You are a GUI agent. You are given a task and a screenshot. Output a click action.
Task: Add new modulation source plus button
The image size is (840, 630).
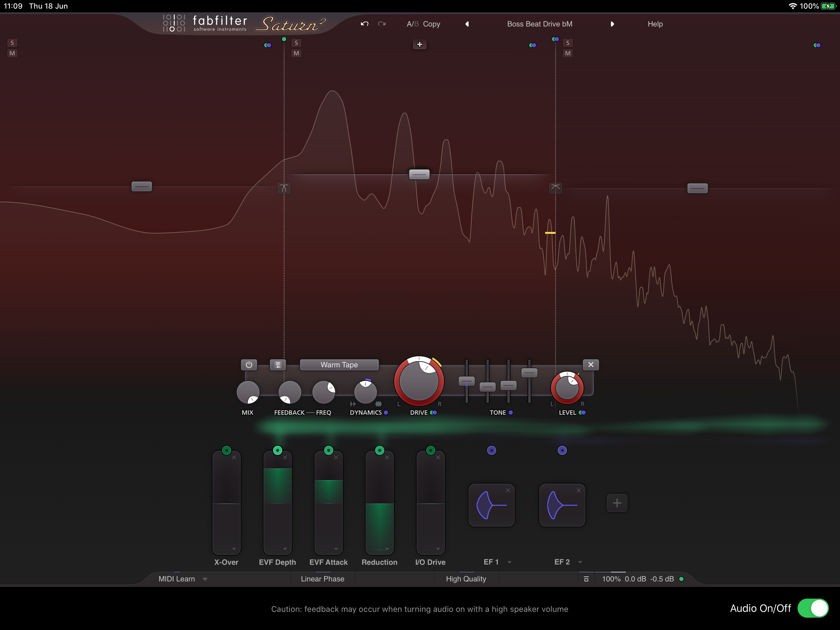617,503
